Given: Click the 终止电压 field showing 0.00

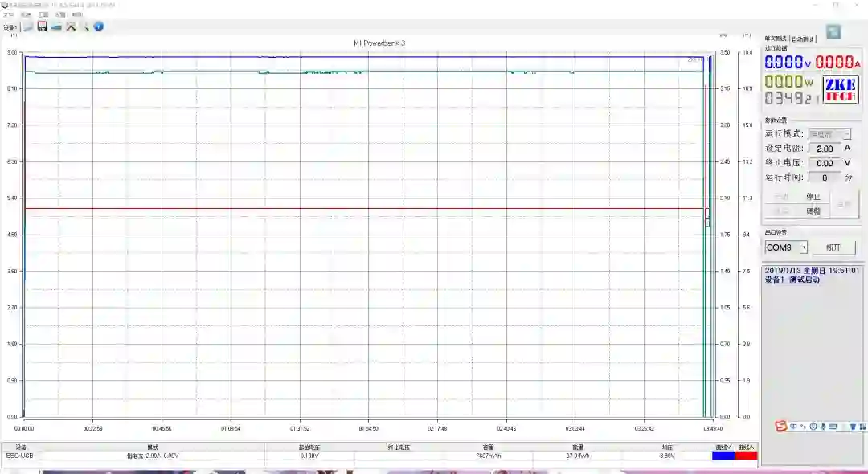Looking at the screenshot, I should click(825, 163).
